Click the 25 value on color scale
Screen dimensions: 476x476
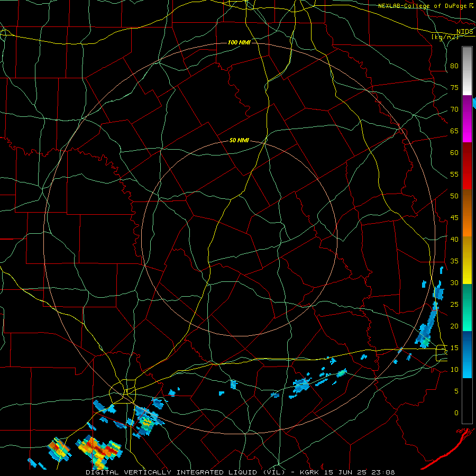pyautogui.click(x=454, y=304)
